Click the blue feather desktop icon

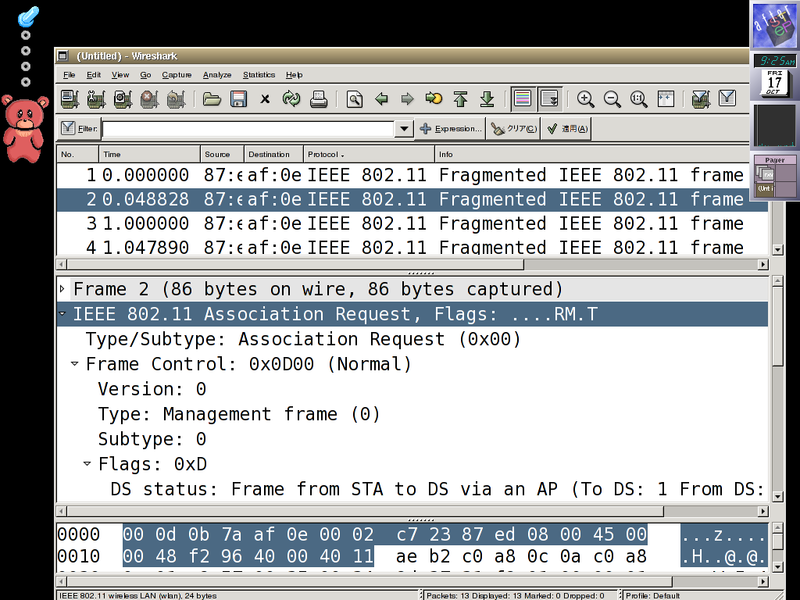click(28, 16)
